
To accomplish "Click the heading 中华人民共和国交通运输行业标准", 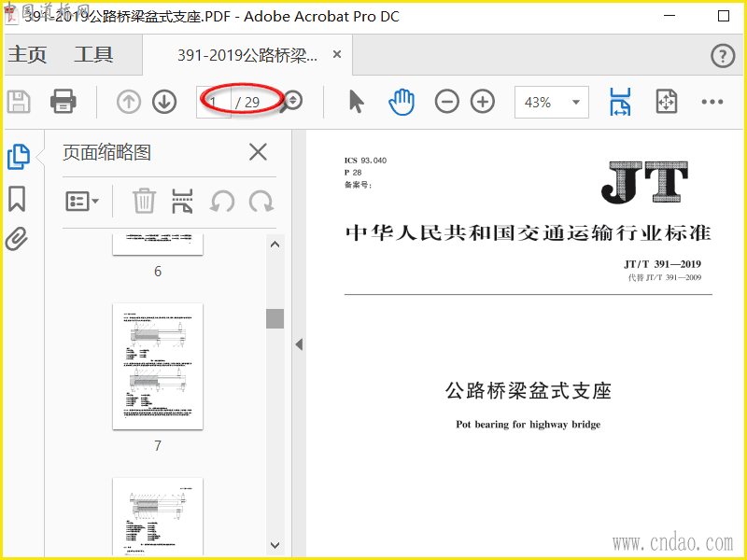I will tap(529, 233).
